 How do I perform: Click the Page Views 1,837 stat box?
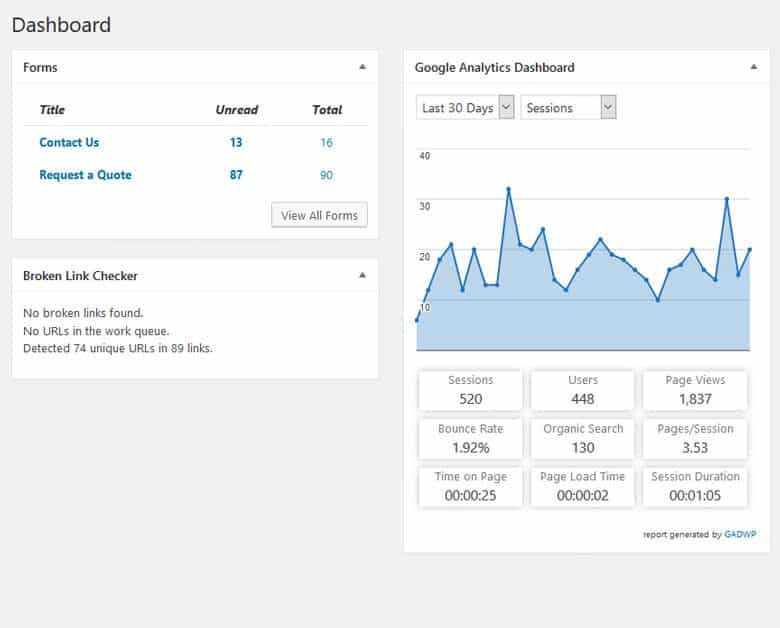click(x=695, y=390)
